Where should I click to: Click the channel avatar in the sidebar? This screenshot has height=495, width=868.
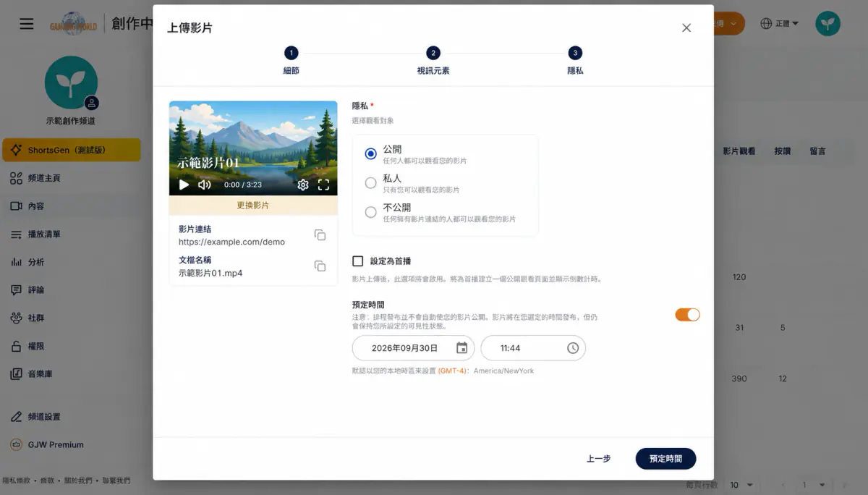[71, 82]
